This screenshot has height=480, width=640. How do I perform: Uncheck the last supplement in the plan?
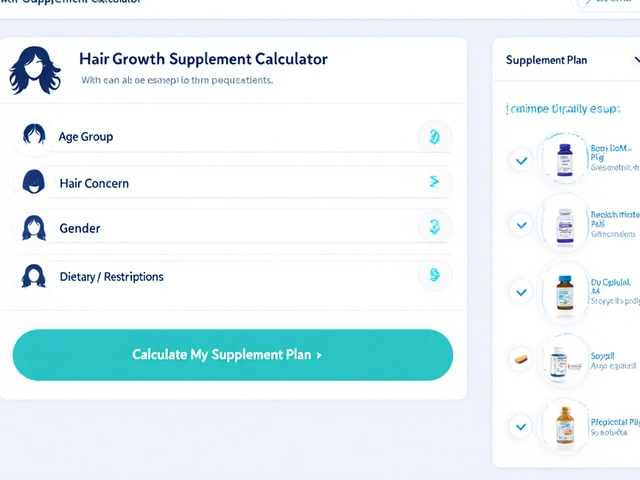(520, 426)
